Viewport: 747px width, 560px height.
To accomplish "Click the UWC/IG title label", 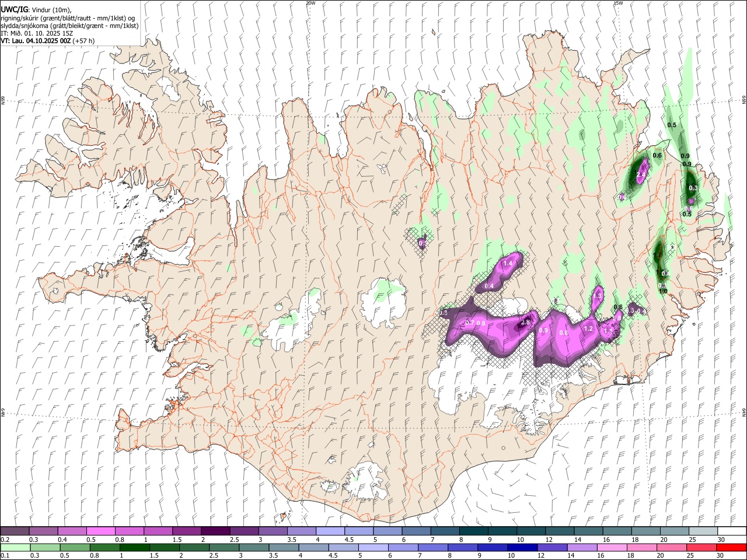I will 14,9.
